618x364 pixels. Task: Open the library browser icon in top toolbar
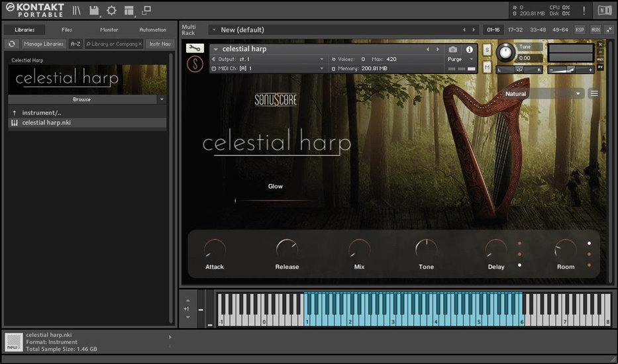click(77, 11)
